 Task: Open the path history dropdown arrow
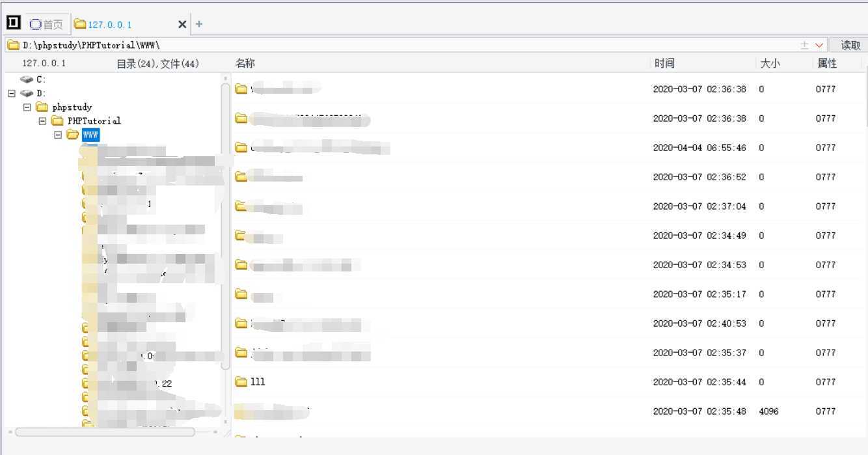coord(819,45)
